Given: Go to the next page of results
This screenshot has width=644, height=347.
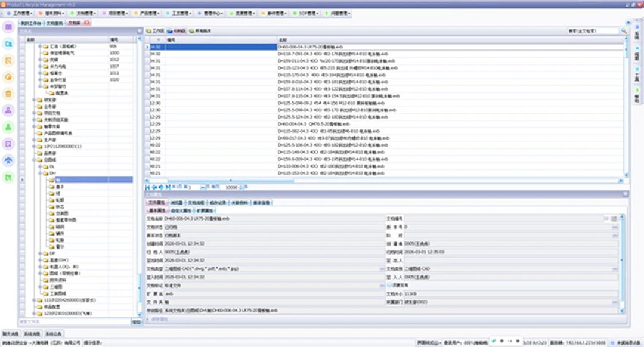Looking at the screenshot, I should (x=160, y=187).
